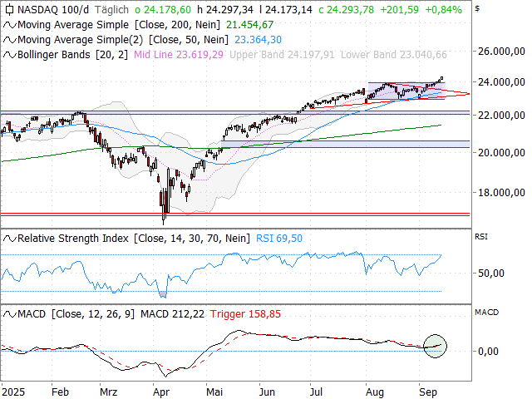The image size is (532, 399).
Task: Click the $ currency symbol on the axis
Action: [477, 8]
